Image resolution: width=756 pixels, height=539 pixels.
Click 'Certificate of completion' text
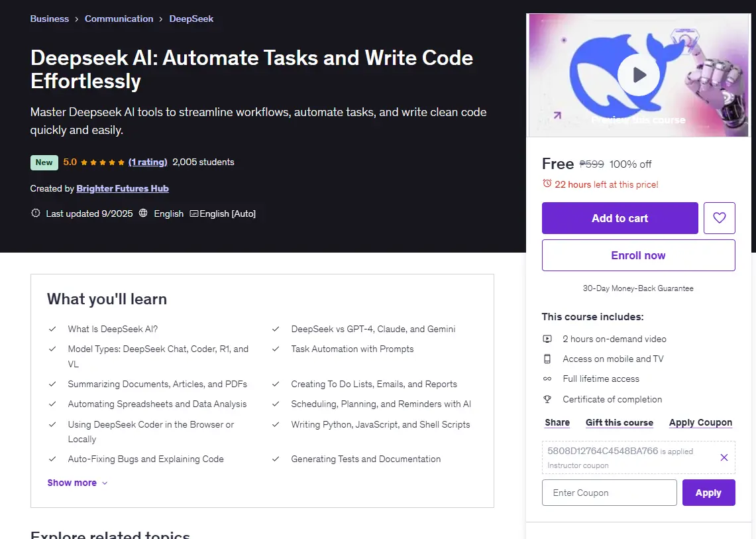tap(612, 400)
